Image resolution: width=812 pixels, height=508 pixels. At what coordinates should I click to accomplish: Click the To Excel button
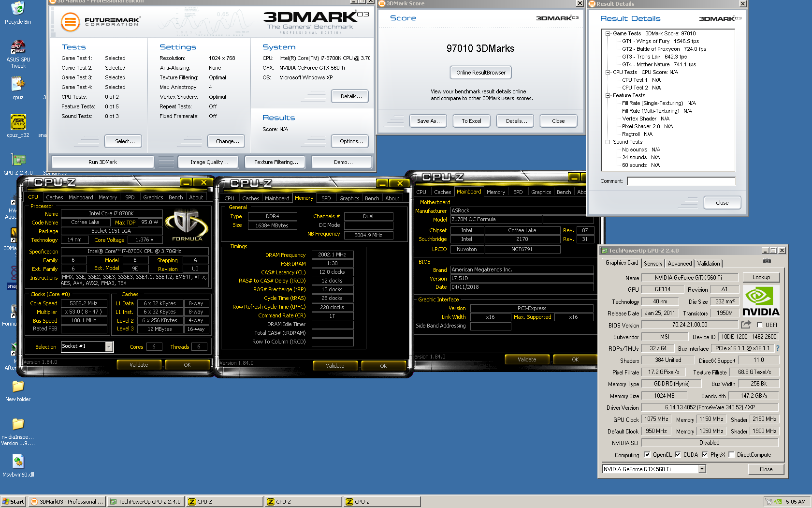point(471,121)
